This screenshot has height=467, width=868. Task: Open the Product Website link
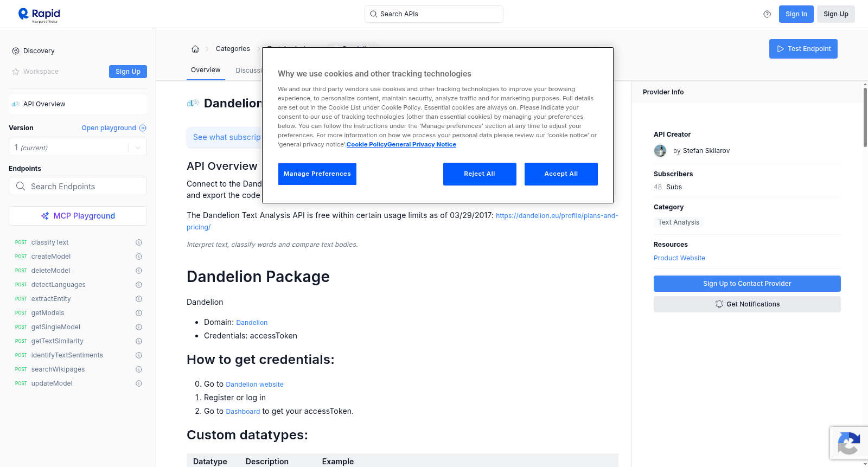pos(679,258)
